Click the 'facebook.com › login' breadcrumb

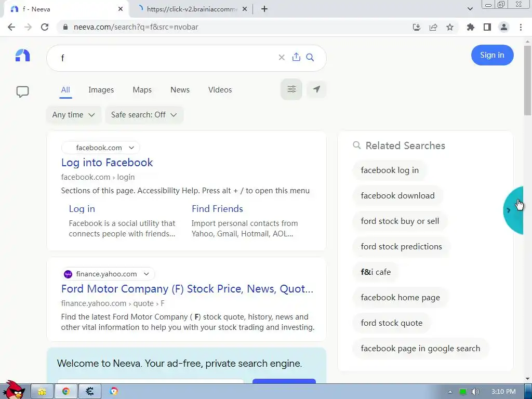tap(98, 177)
